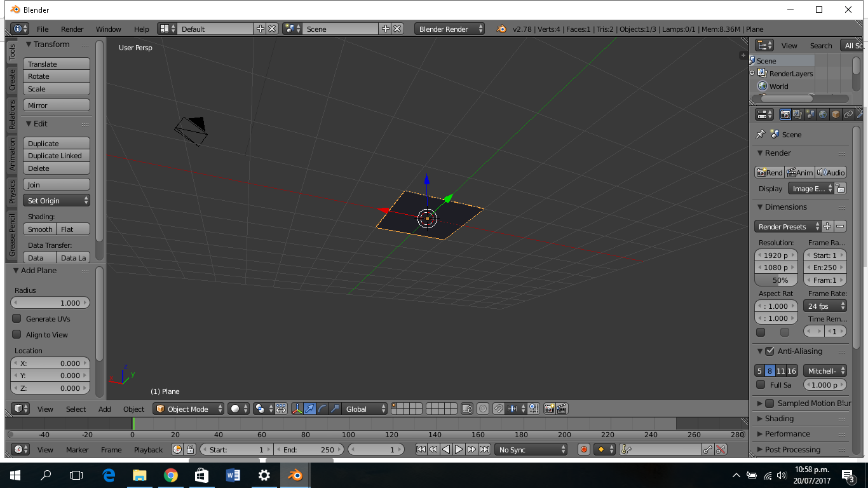Click the OpenGL render active viewport camera icon
The image size is (868, 488).
coord(549,409)
